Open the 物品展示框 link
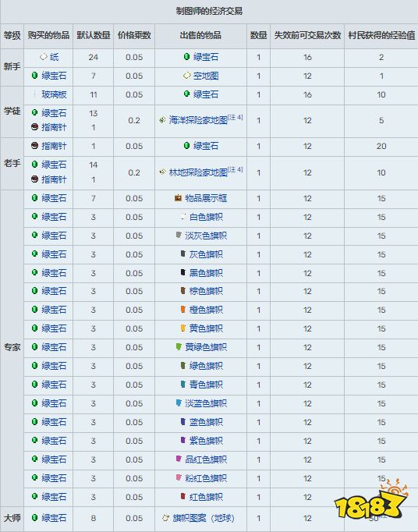 pos(206,198)
